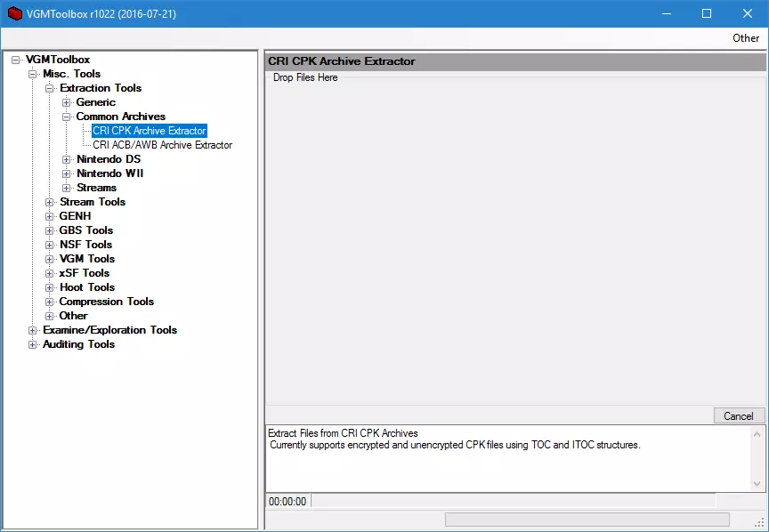The height and width of the screenshot is (532, 769).
Task: Click the Drop Files Here area
Action: pos(515,240)
